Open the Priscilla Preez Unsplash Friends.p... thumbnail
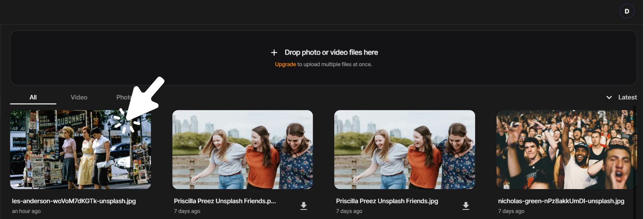 (242, 150)
